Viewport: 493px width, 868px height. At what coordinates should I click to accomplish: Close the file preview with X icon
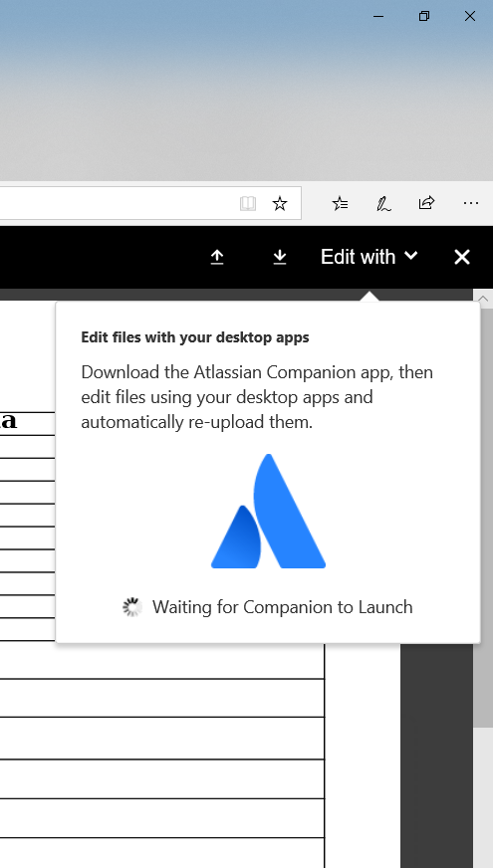(x=462, y=257)
